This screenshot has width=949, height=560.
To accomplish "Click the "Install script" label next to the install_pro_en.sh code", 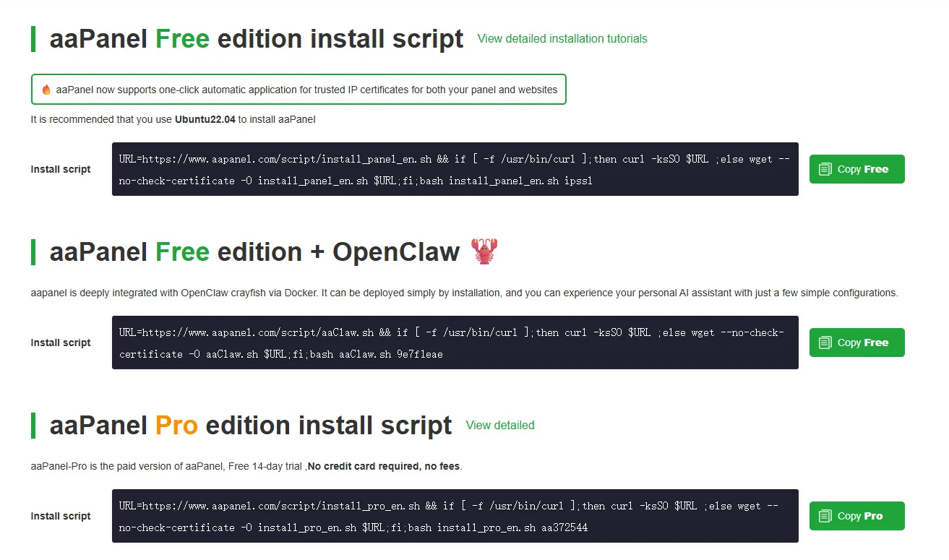I will [61, 516].
